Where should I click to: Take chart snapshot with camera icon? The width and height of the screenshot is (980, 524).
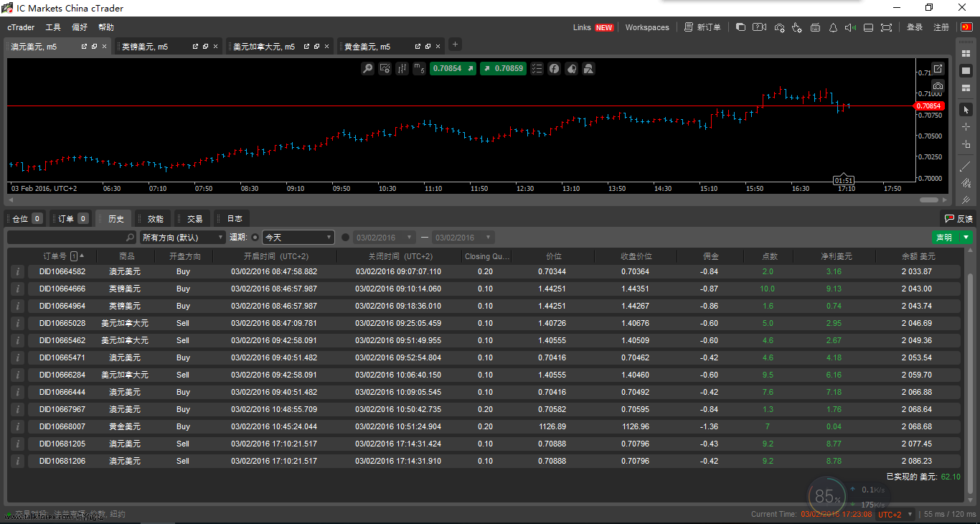[x=938, y=86]
